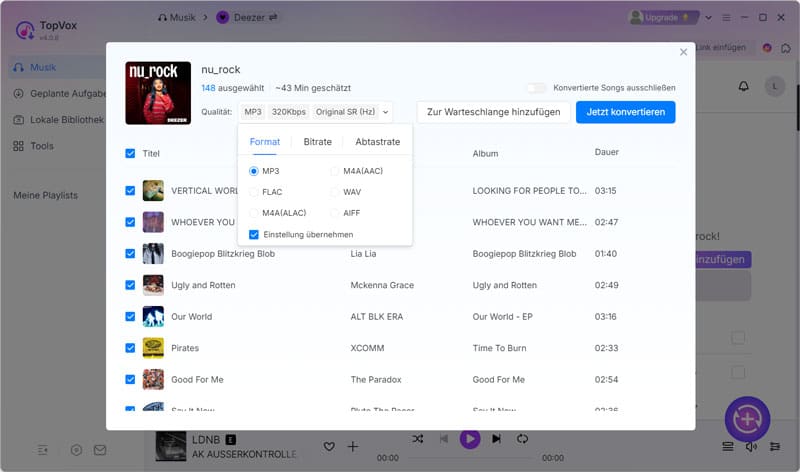Image resolution: width=800 pixels, height=472 pixels.
Task: Click the MP3 quality tag
Action: pos(253,112)
